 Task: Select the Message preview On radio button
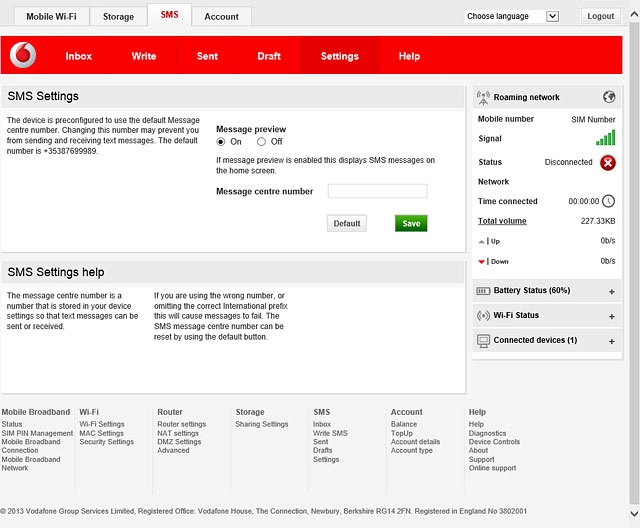[221, 142]
